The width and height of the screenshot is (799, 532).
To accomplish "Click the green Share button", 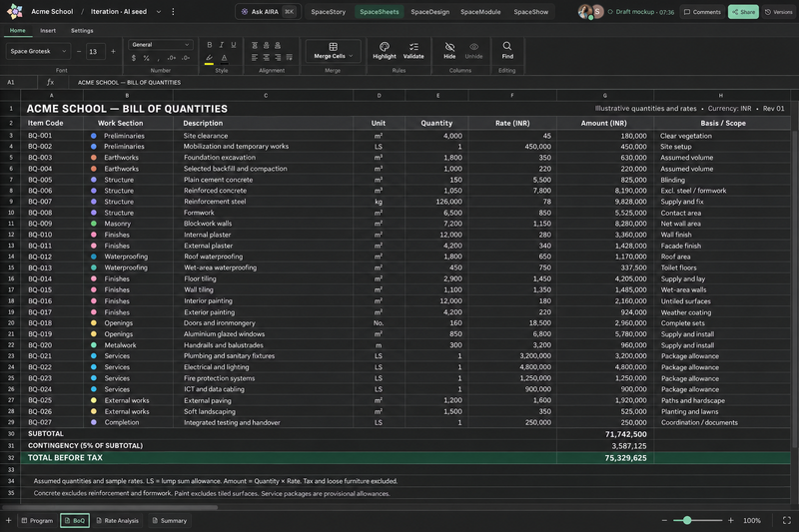I will coord(743,12).
